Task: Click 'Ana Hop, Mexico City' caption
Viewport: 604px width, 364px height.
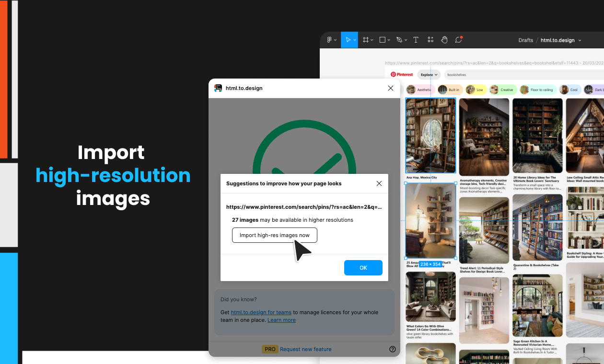Action: click(x=421, y=177)
